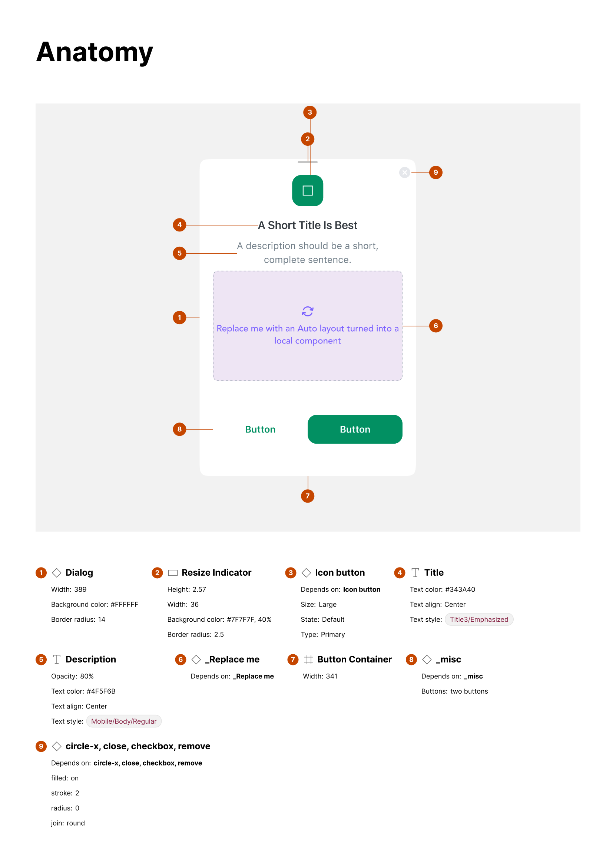Image resolution: width=616 pixels, height=865 pixels.
Task: Click the bold Icon button dependency link
Action: coord(361,589)
